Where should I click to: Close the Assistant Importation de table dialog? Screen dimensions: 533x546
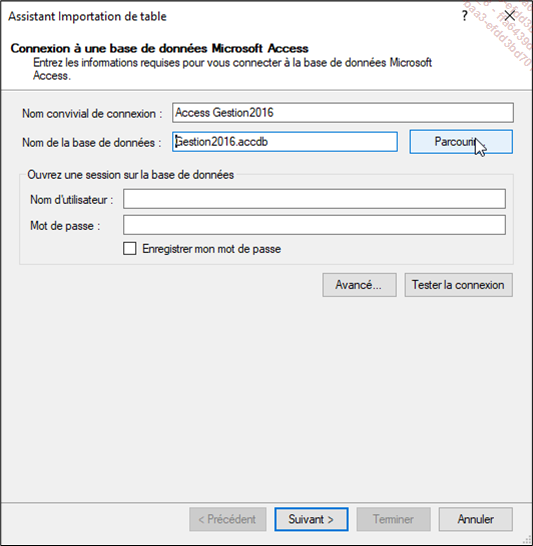510,16
